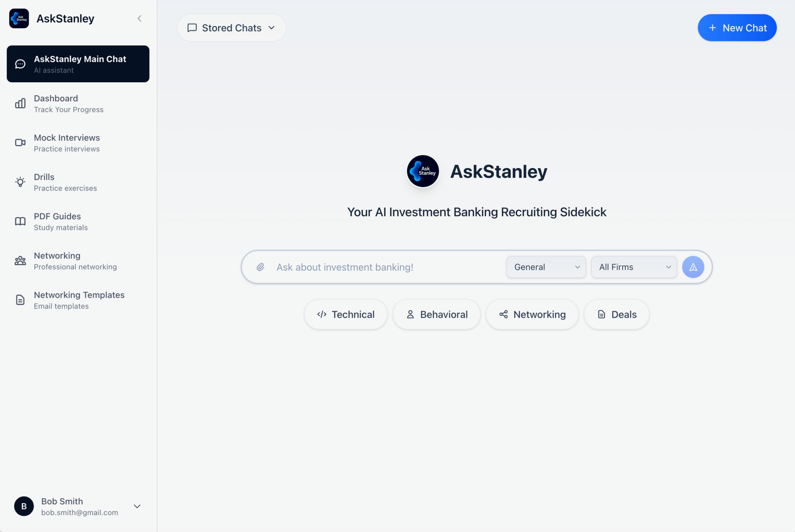Screen dimensions: 795x532
Task: Click the AskStanley logo in sidebar header
Action: pyautogui.click(x=19, y=19)
